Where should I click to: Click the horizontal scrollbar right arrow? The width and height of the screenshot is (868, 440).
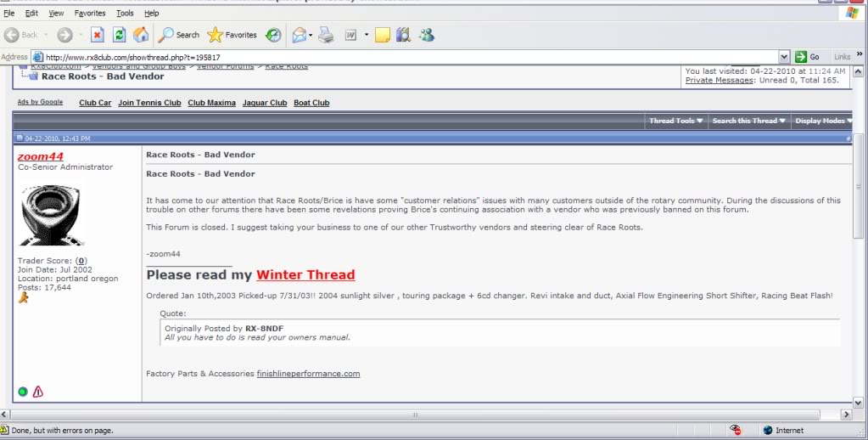coord(847,414)
